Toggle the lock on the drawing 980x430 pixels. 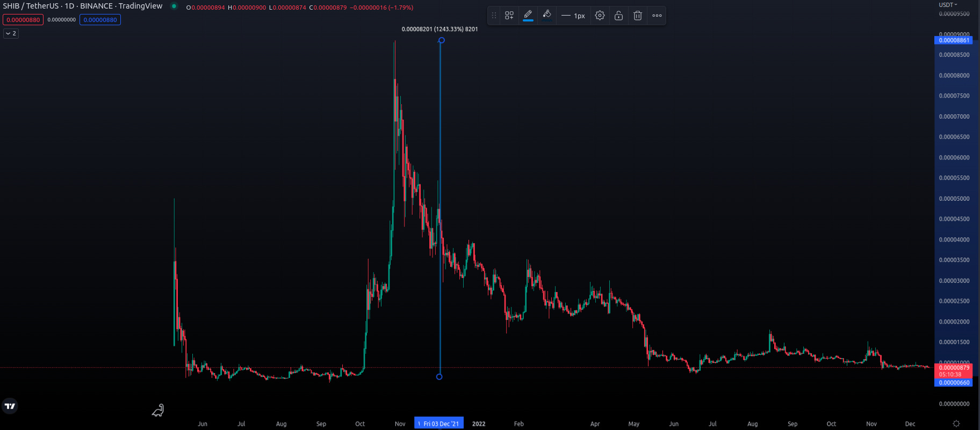pyautogui.click(x=619, y=16)
